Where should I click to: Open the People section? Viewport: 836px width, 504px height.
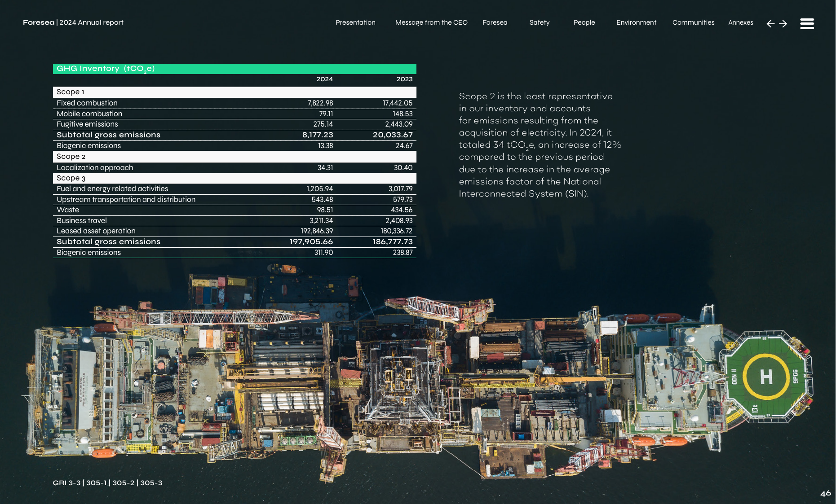(x=584, y=22)
